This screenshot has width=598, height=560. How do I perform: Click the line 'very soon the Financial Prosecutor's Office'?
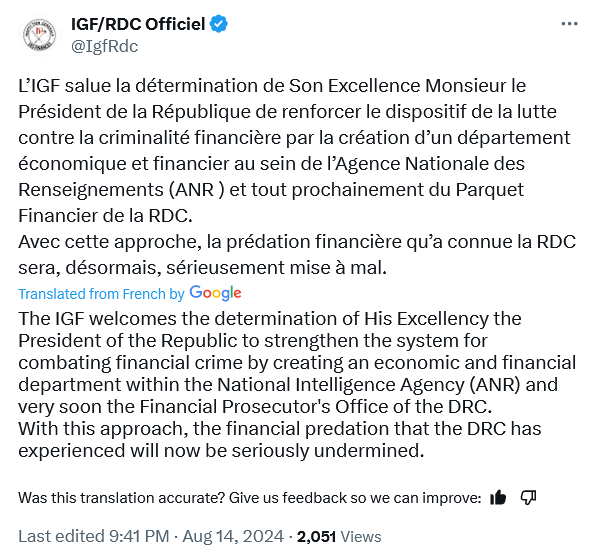tap(255, 407)
